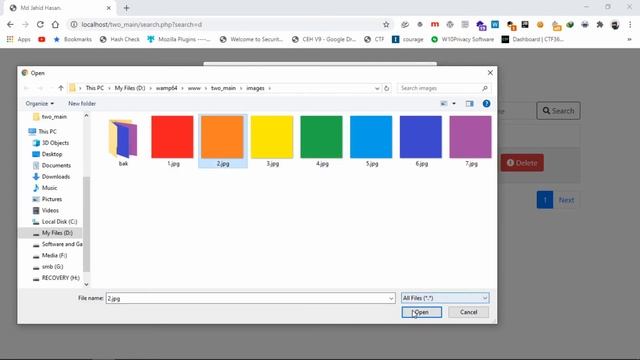
Task: Toggle the preview pane icon
Action: click(469, 104)
